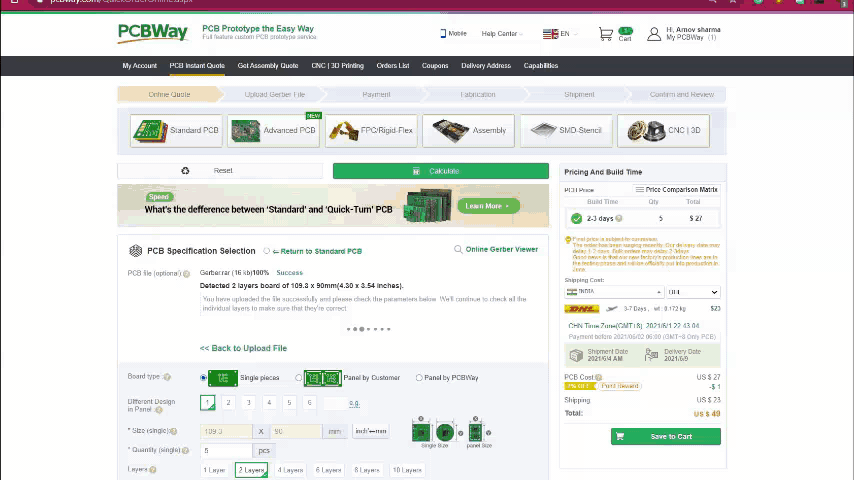Screen dimensions: 854x480
Task: Select Panel by Customer radio option
Action: 299,378
